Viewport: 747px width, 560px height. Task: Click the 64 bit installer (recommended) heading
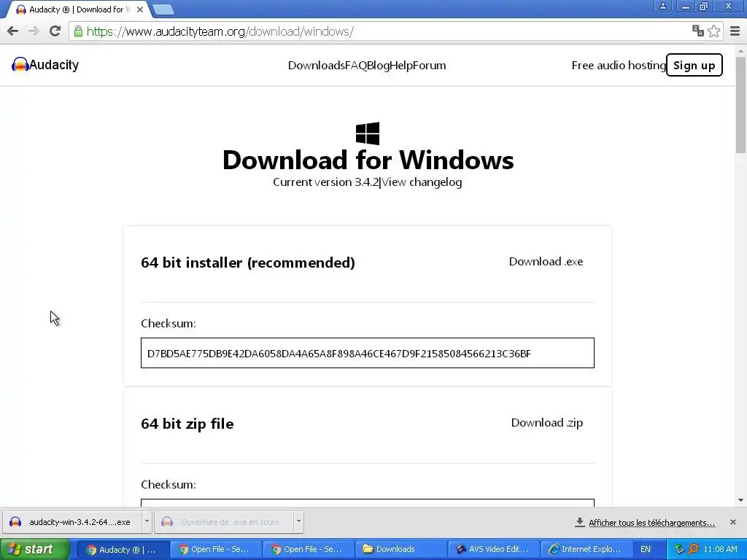[x=248, y=262]
